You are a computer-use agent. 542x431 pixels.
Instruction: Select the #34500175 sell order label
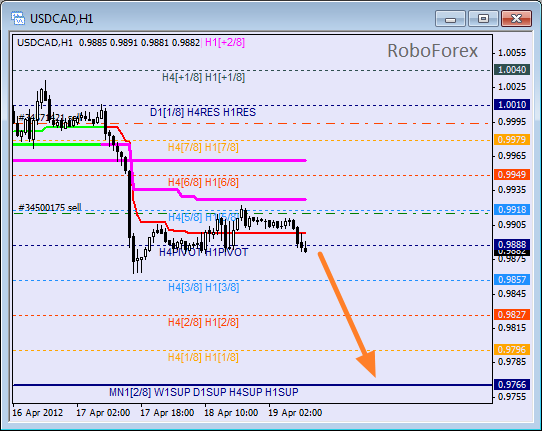click(x=50, y=207)
